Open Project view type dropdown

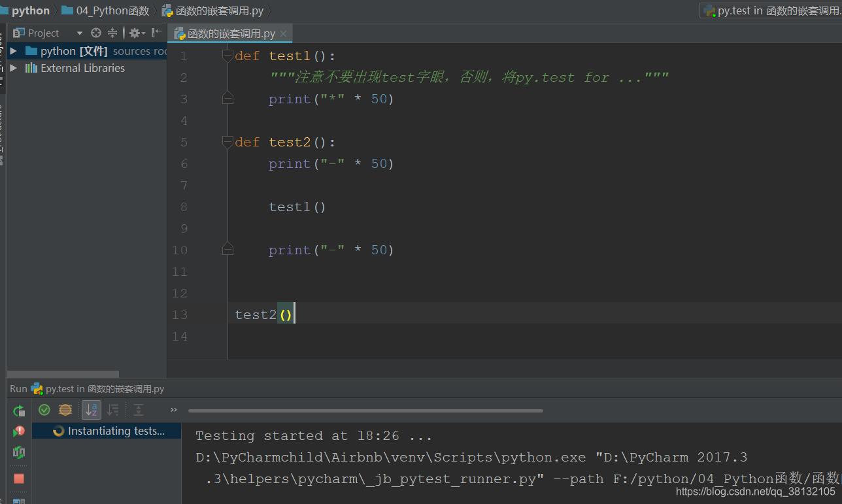tap(80, 33)
